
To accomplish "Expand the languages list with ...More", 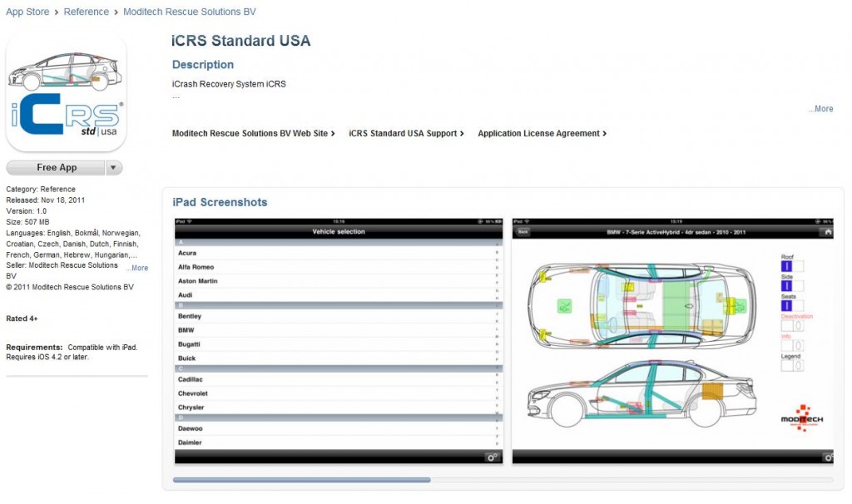I will [137, 268].
